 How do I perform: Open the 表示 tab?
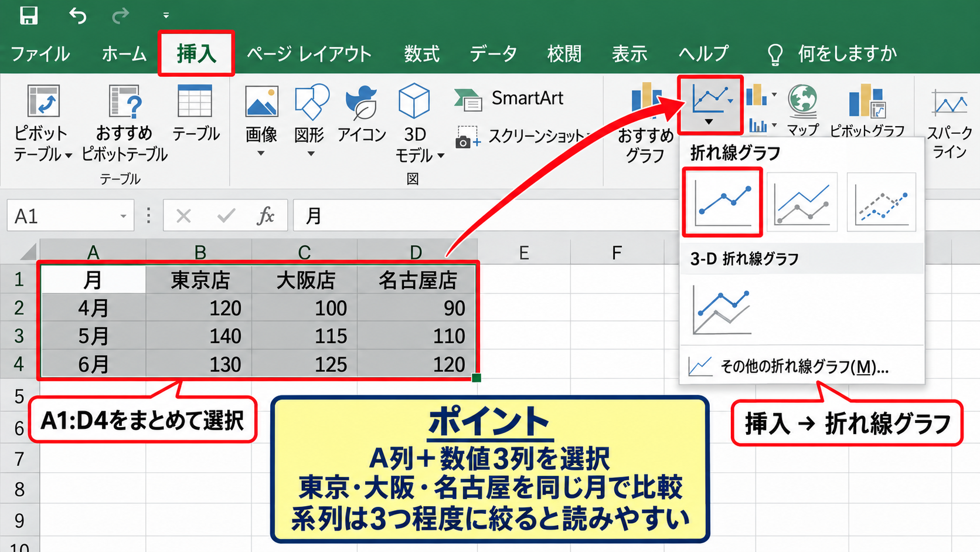629,54
